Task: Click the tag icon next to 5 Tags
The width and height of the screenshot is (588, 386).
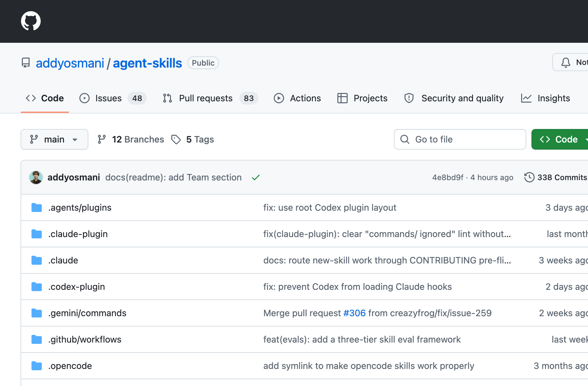Action: pos(176,139)
